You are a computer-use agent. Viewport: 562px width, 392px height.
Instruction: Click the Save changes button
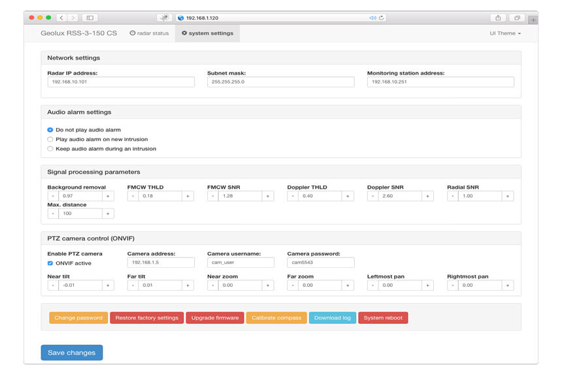72,353
